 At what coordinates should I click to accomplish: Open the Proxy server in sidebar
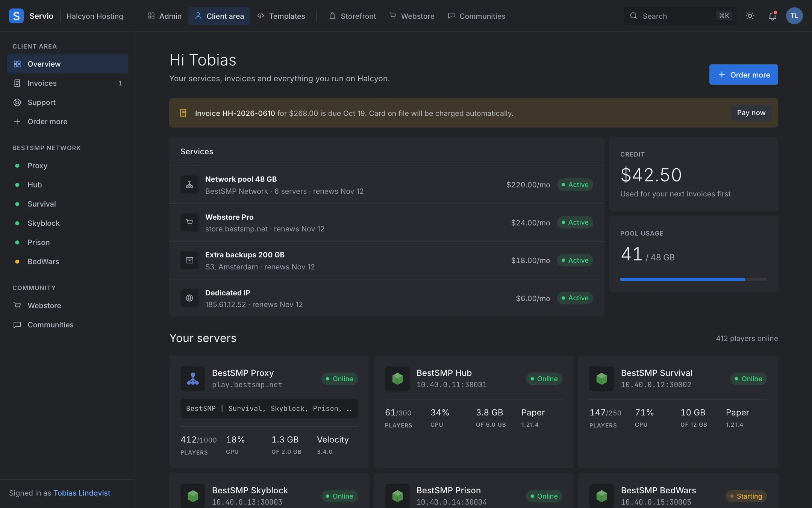tap(67, 166)
